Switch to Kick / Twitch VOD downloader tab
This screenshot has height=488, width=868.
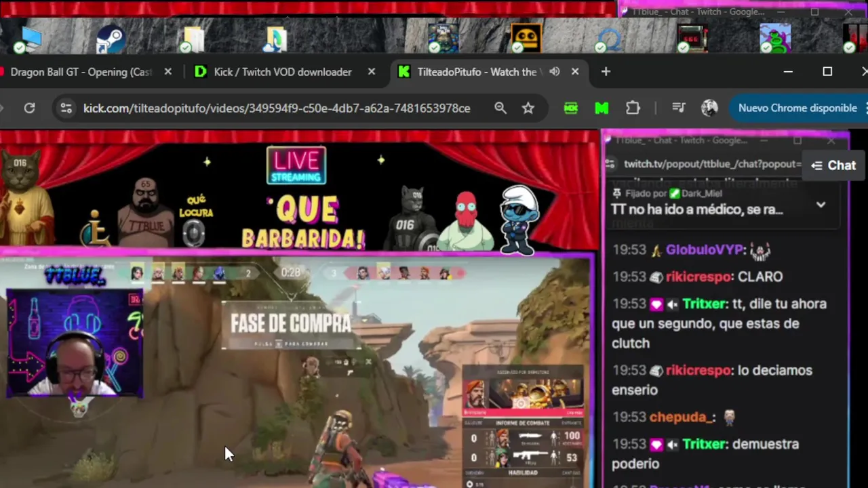tap(283, 72)
